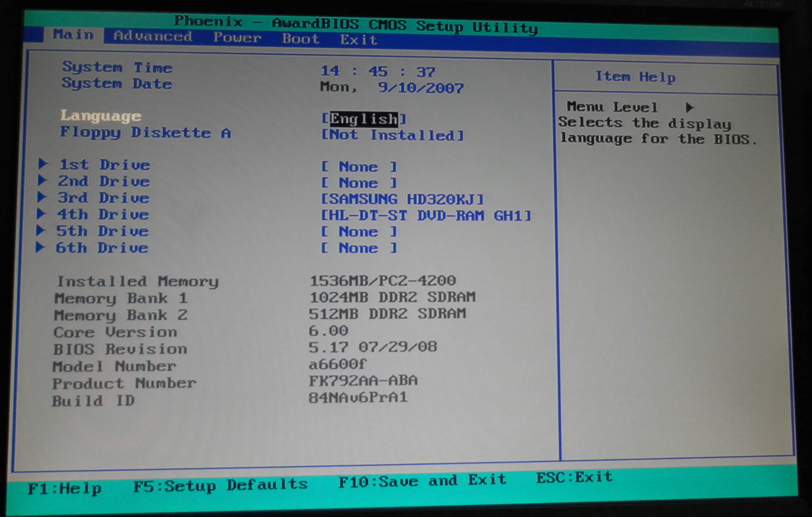Click the Memory Bank 1 label
This screenshot has height=517, width=812.
click(121, 298)
